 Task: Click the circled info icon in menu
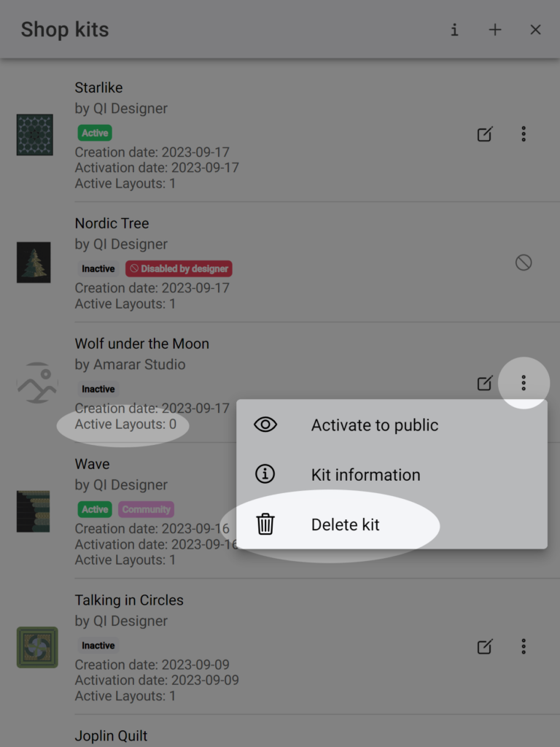265,474
